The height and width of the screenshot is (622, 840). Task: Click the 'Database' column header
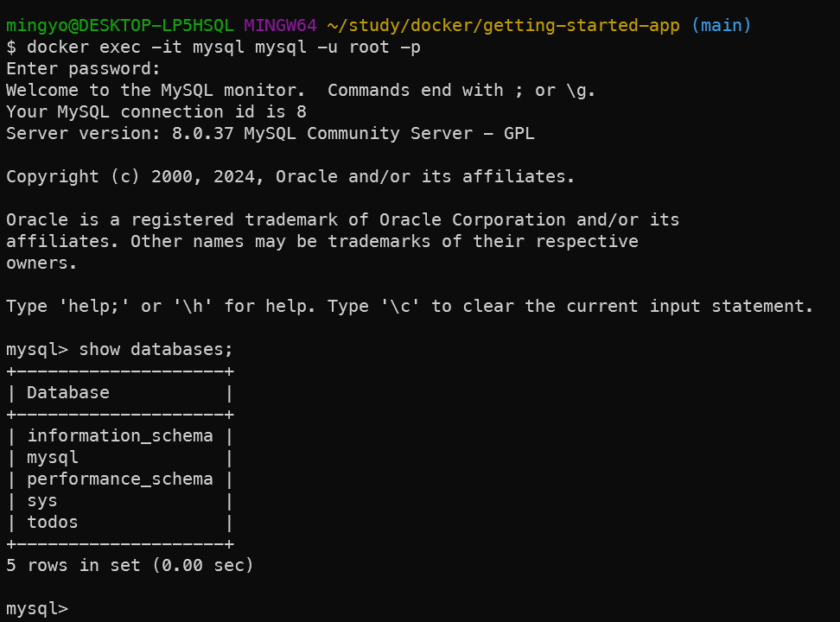(x=68, y=392)
